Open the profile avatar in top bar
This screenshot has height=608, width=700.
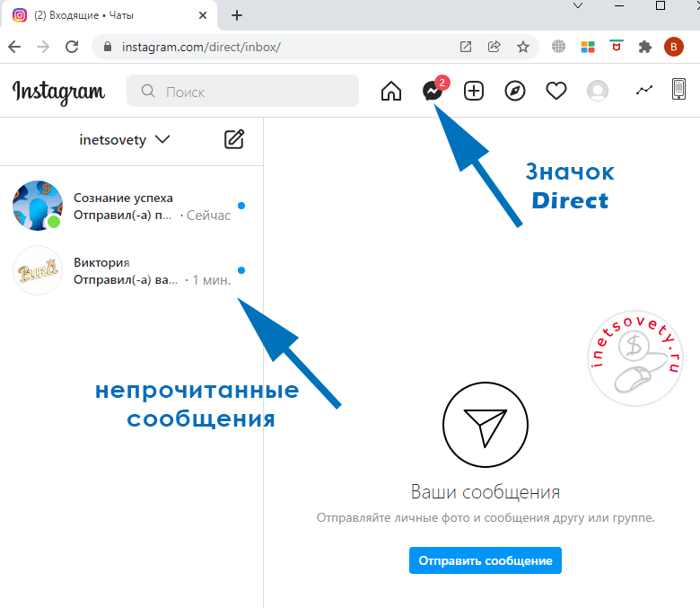tap(598, 91)
